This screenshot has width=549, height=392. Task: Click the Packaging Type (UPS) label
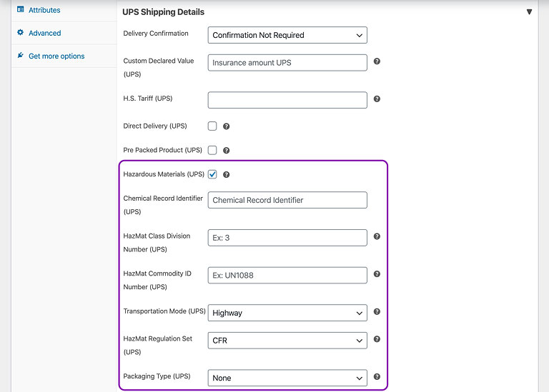pos(157,376)
